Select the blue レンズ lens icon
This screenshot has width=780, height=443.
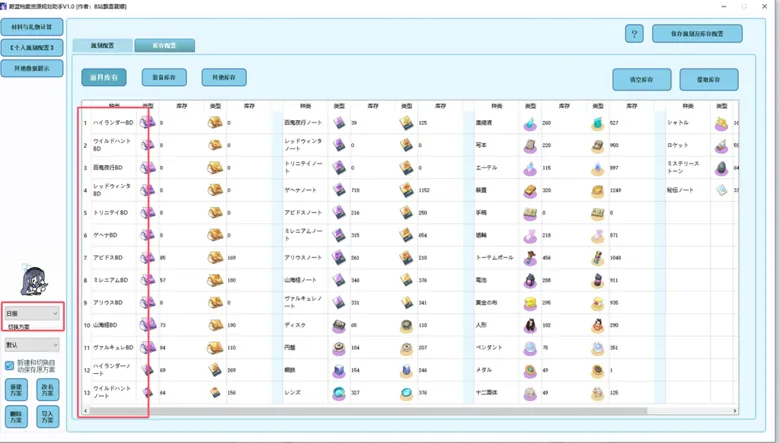(339, 393)
